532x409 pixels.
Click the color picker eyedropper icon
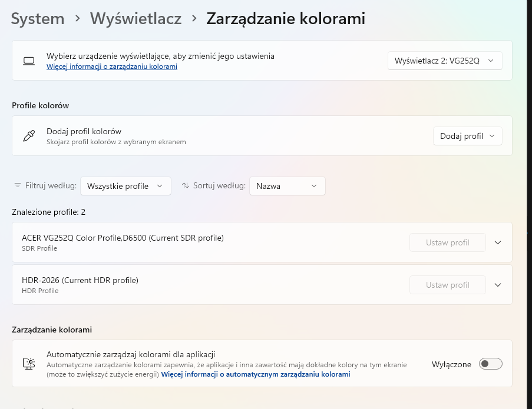tap(28, 136)
